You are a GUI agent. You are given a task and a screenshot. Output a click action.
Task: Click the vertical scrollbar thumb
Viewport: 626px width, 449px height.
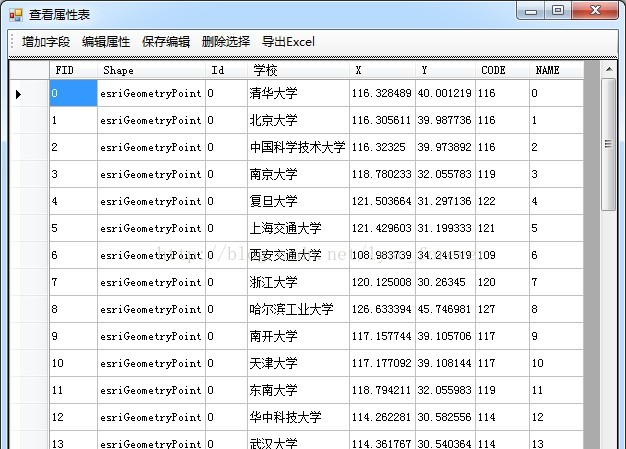pos(608,144)
